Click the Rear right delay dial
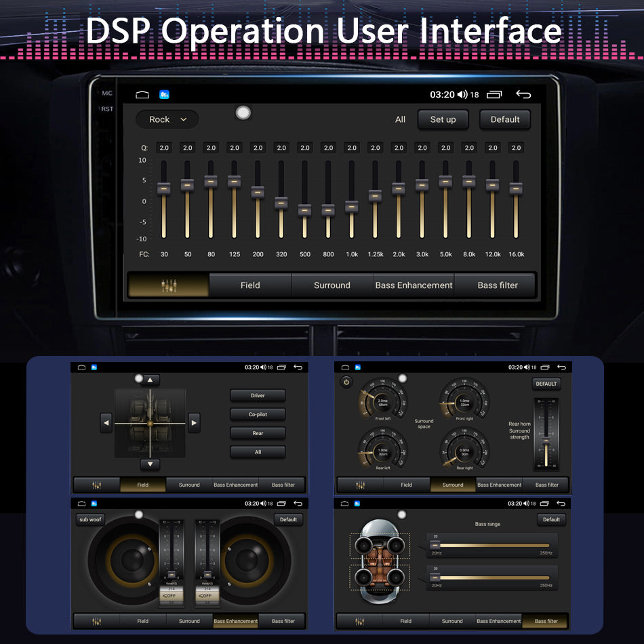 point(464,451)
